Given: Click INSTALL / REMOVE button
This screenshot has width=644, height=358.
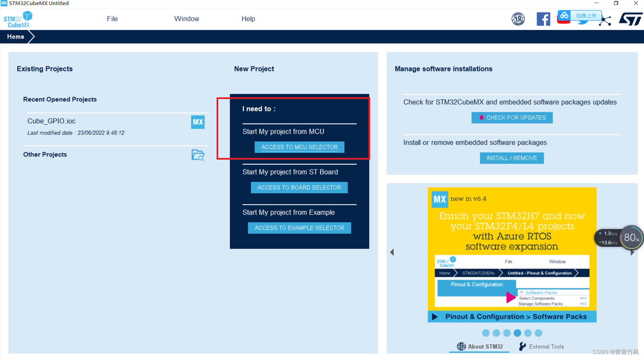Looking at the screenshot, I should pos(512,158).
